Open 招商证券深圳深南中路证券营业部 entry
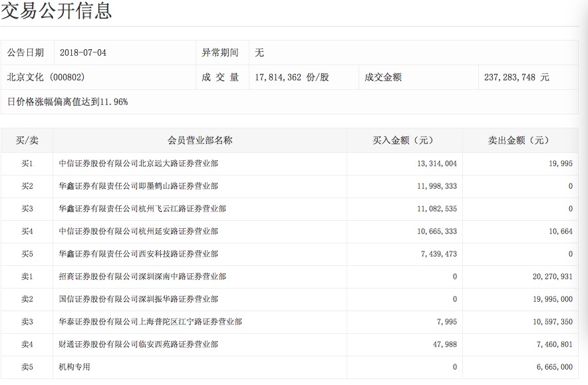The image size is (588, 385). 142,277
